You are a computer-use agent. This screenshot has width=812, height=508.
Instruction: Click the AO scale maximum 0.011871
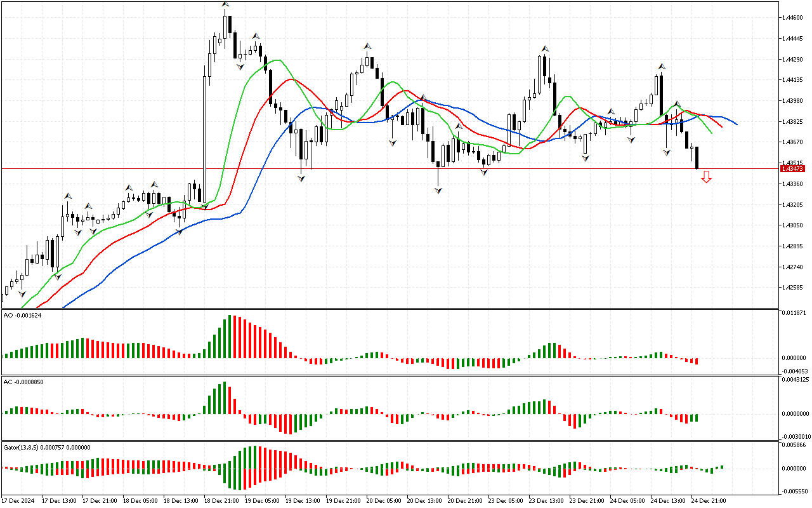click(x=794, y=313)
